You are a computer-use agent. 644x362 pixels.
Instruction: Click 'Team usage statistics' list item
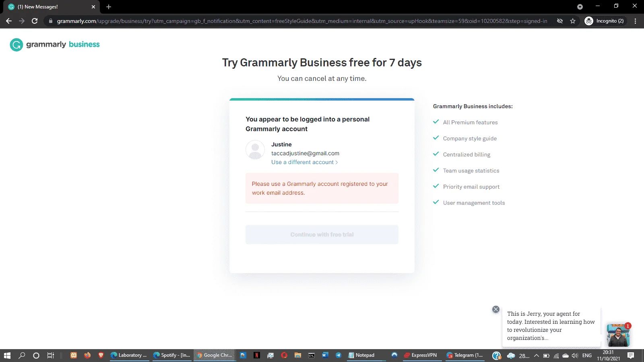click(471, 171)
